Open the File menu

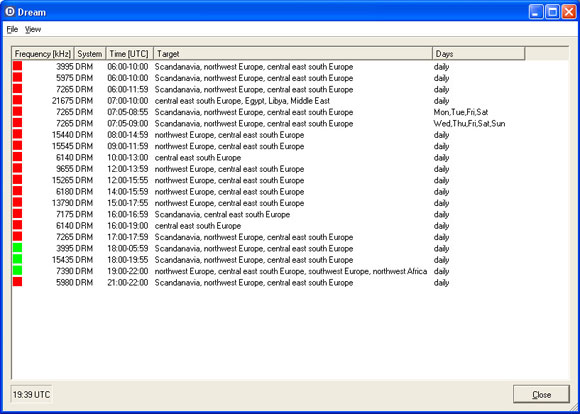[x=12, y=30]
